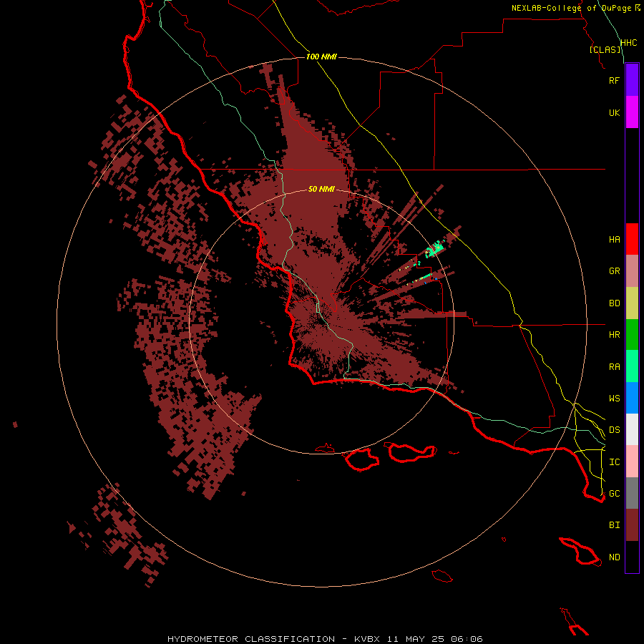Click the Hydrometeor Classification KVBX title text
644x644 pixels.
pyautogui.click(x=325, y=639)
